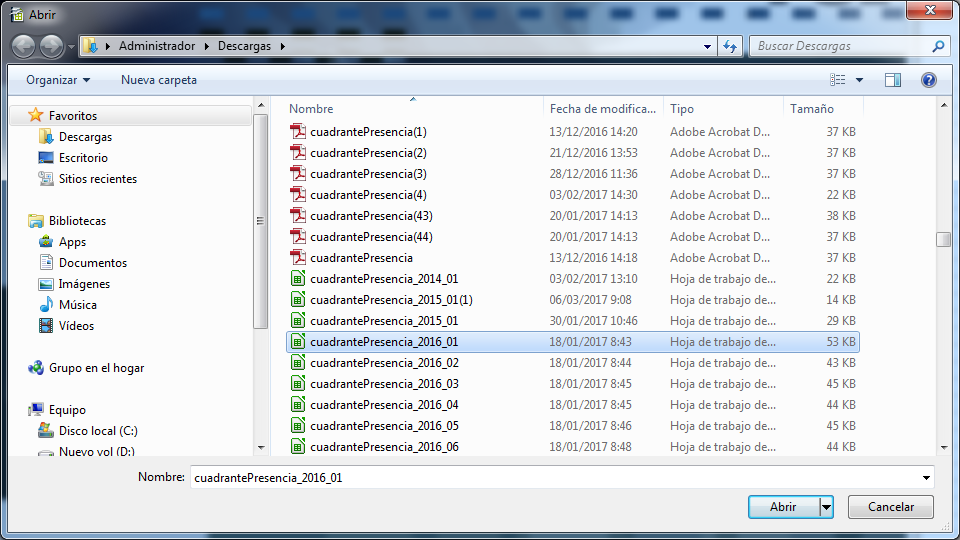Select spreadsheet icon of cuadrantePresencia_2016_03

click(298, 384)
